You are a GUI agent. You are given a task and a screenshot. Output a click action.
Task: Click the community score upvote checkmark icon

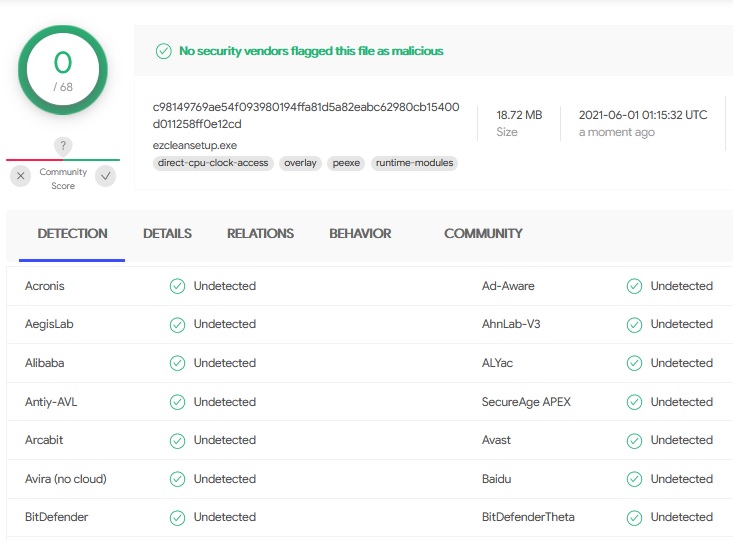(x=106, y=176)
